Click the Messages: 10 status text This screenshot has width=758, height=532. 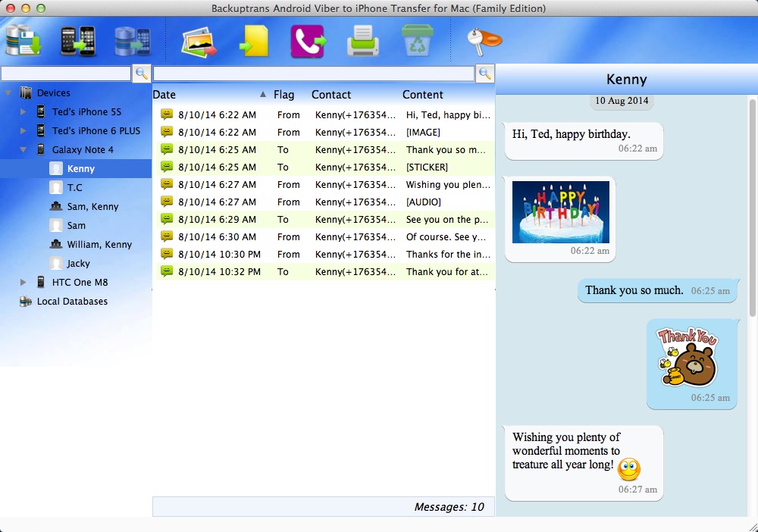pos(449,507)
